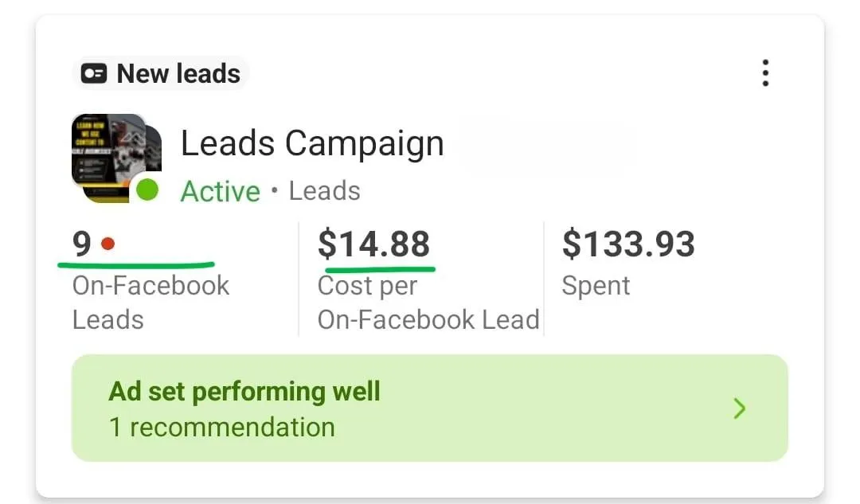Image resolution: width=860 pixels, height=504 pixels.
Task: Open the Leads Campaign ad thumbnail
Action: pyautogui.click(x=111, y=154)
